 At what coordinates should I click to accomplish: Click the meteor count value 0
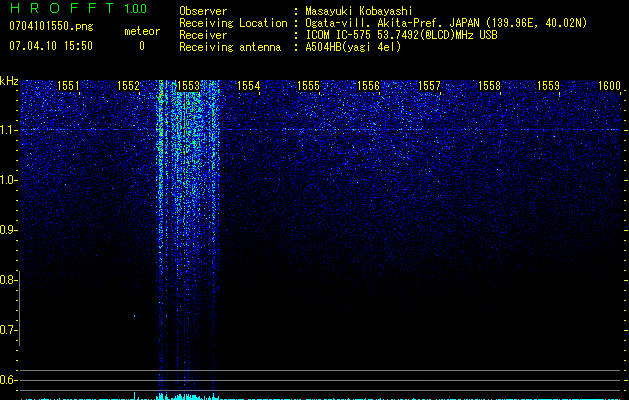click(142, 46)
